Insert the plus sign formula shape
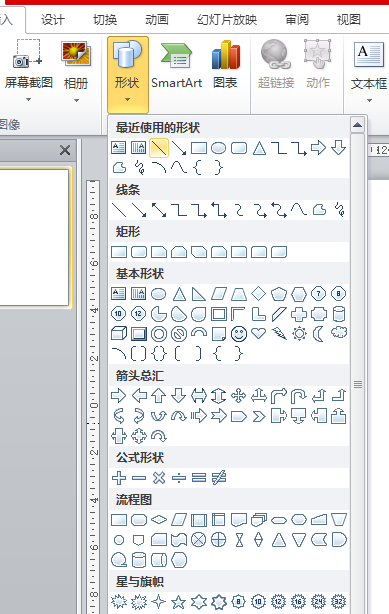This screenshot has width=389, height=614. pyautogui.click(x=119, y=478)
